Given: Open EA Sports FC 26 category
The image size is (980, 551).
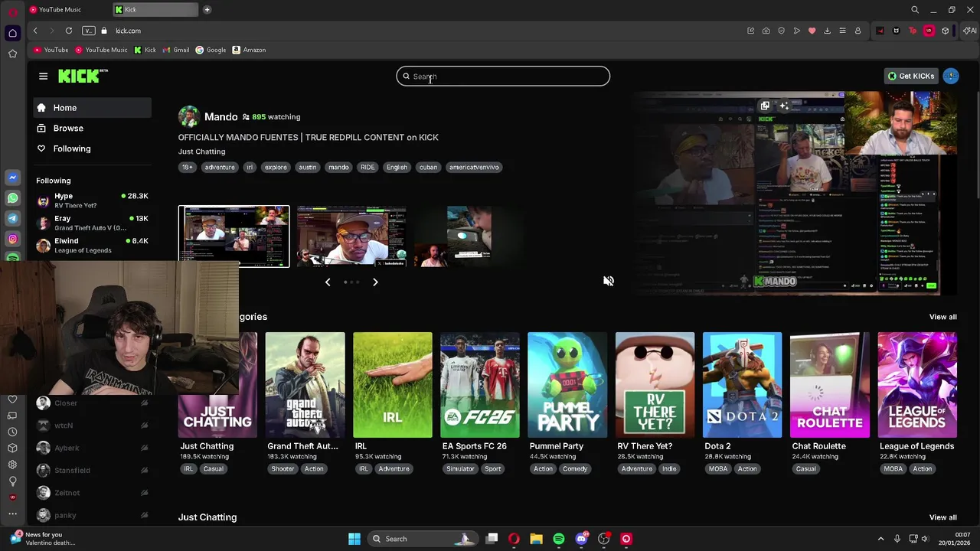Looking at the screenshot, I should 479,385.
